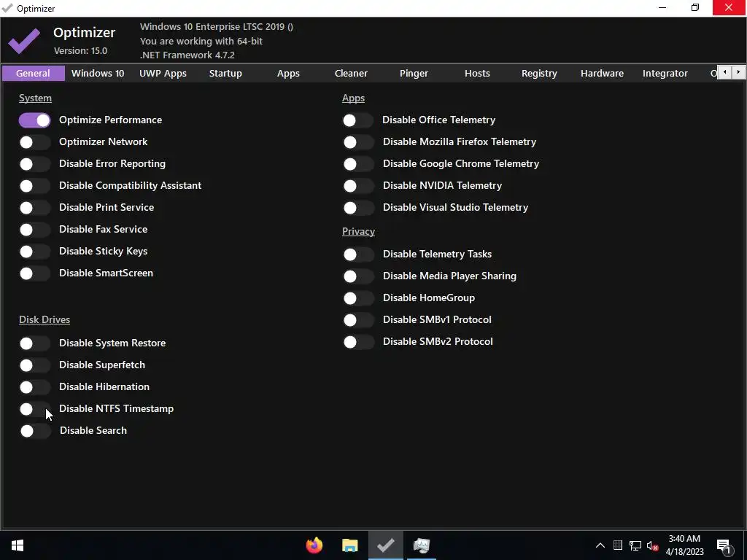Enable Disable System Restore toggle
Screen dimensions: 747x560
pyautogui.click(x=35, y=343)
